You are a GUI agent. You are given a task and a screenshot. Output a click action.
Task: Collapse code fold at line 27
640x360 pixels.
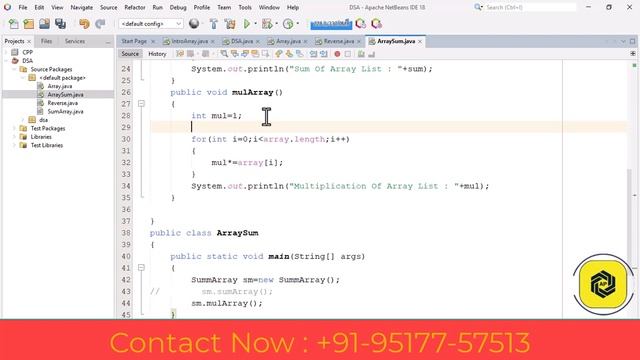pyautogui.click(x=141, y=104)
